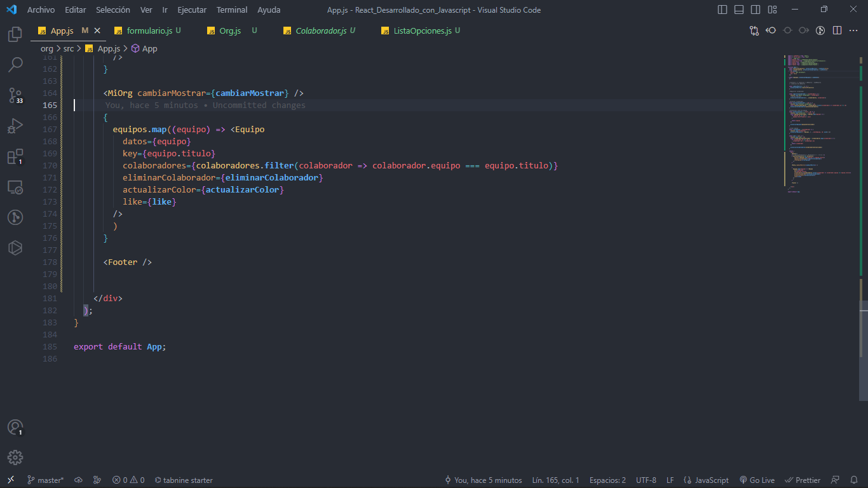The width and height of the screenshot is (868, 488).
Task: Toggle the Primary Side Bar visibility
Action: tap(722, 10)
